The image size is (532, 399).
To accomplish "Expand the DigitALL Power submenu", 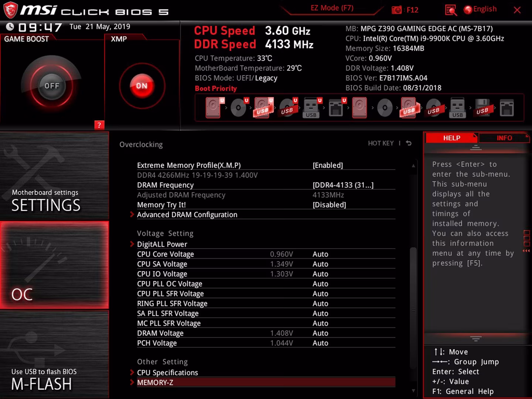I will [x=162, y=244].
